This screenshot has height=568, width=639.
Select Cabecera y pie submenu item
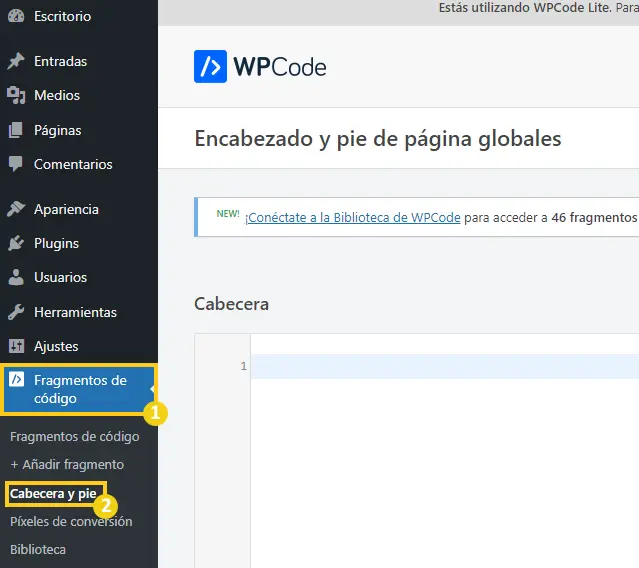[53, 494]
